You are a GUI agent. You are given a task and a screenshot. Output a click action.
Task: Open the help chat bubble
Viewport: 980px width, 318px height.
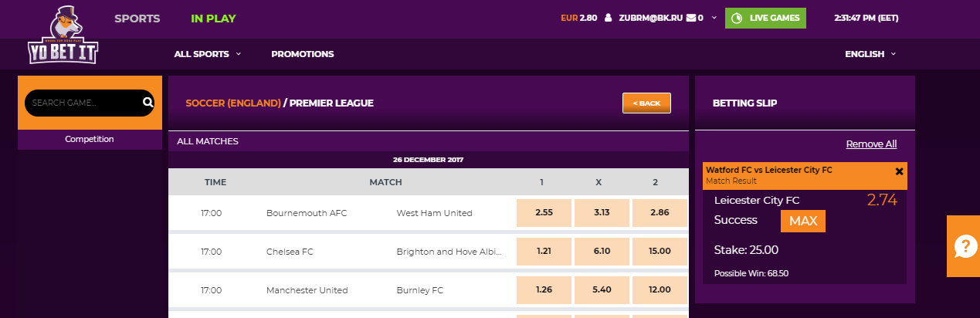coord(965,246)
